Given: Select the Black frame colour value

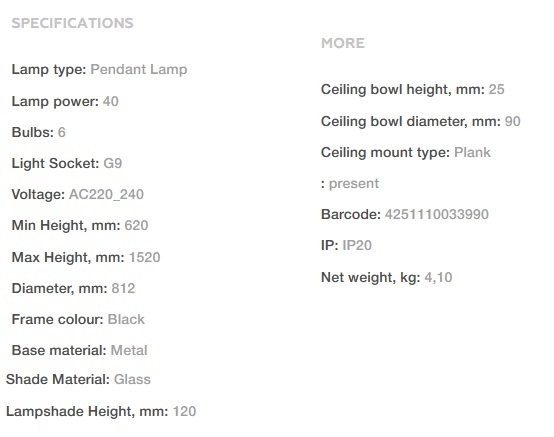Looking at the screenshot, I should (126, 319).
